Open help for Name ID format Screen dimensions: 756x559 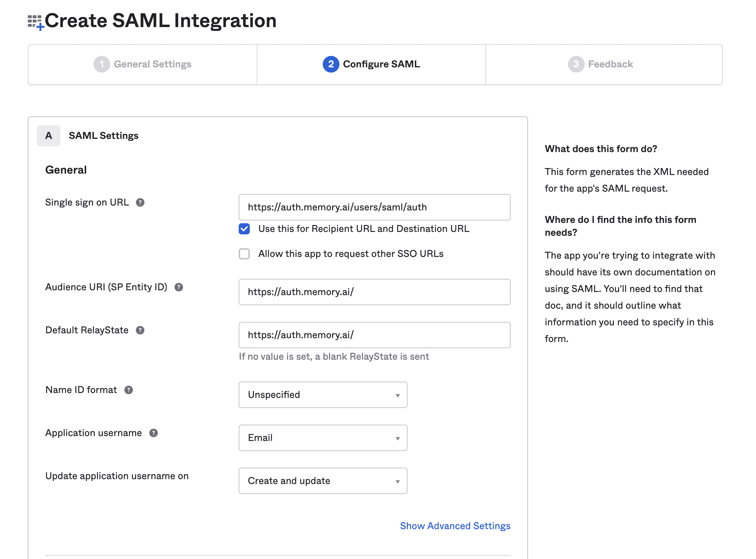tap(128, 390)
